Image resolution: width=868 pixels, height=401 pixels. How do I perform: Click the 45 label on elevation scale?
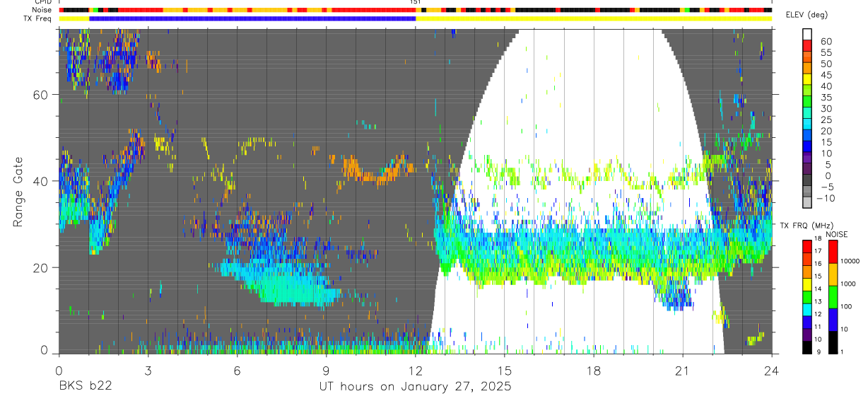pyautogui.click(x=826, y=74)
